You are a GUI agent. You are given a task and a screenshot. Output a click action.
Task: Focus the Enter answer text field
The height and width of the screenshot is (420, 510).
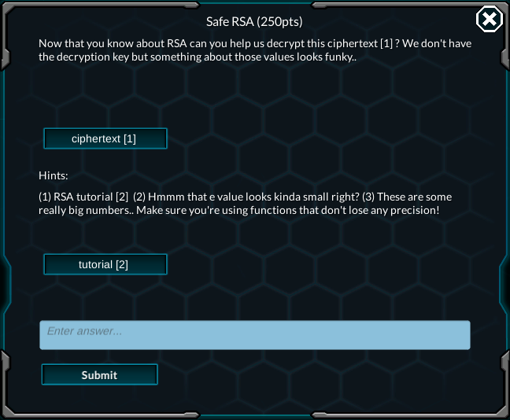tap(255, 335)
